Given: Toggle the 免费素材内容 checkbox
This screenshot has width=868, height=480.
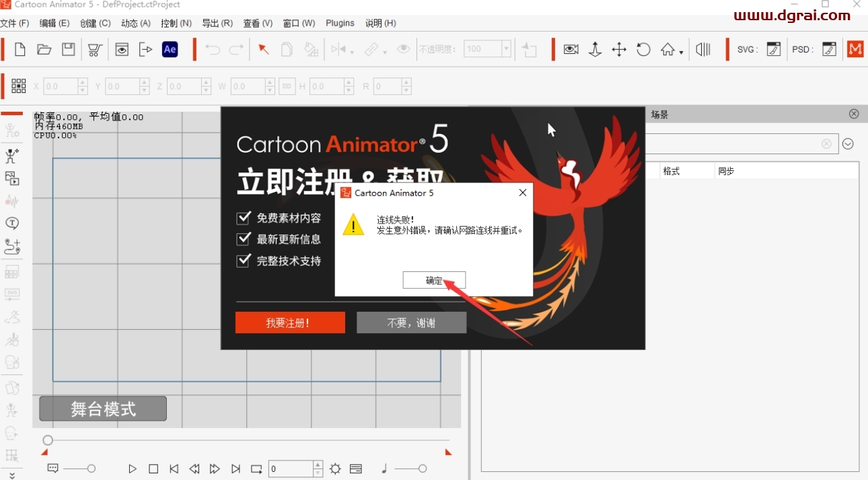Looking at the screenshot, I should (x=243, y=218).
